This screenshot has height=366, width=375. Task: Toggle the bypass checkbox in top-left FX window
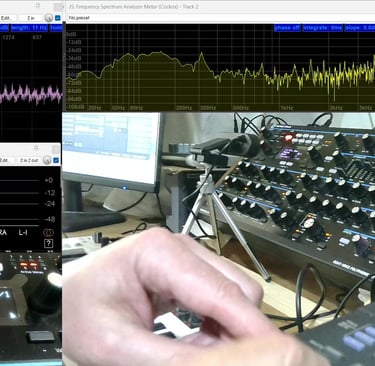pos(57,18)
